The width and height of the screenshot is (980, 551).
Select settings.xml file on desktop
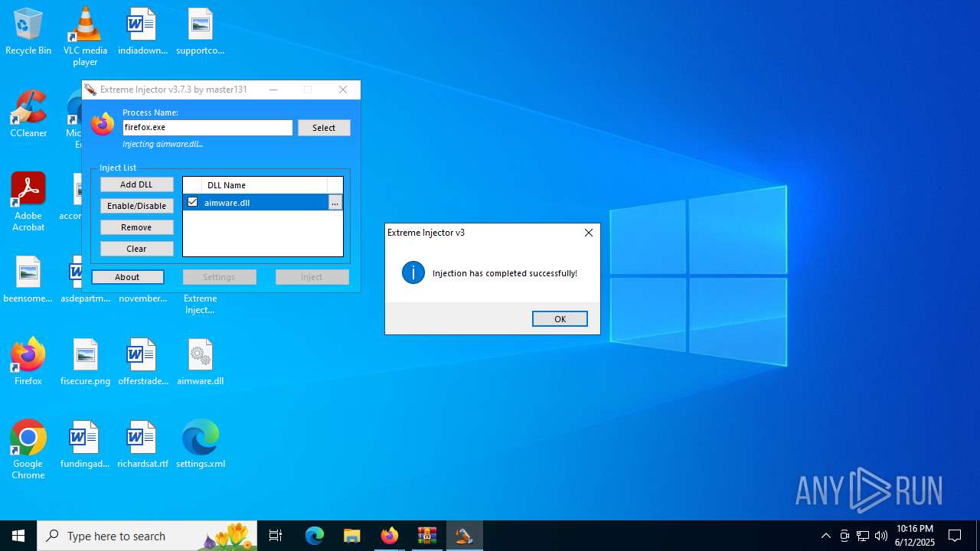tap(200, 445)
